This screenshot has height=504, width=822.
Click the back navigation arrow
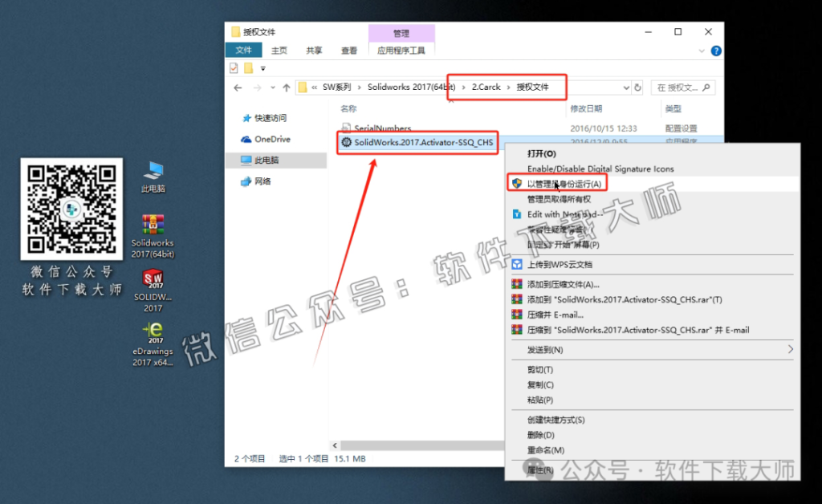(x=237, y=87)
